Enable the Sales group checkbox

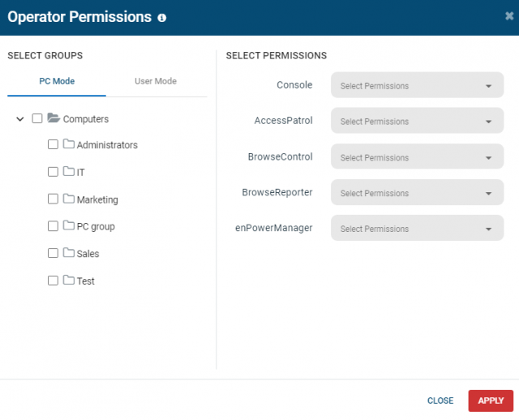[53, 253]
